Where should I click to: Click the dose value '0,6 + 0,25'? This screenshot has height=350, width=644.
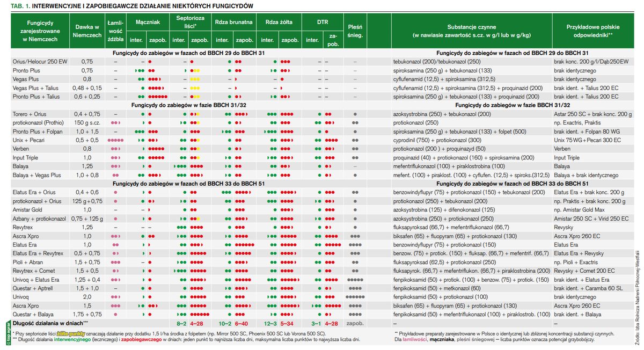pyautogui.click(x=87, y=97)
